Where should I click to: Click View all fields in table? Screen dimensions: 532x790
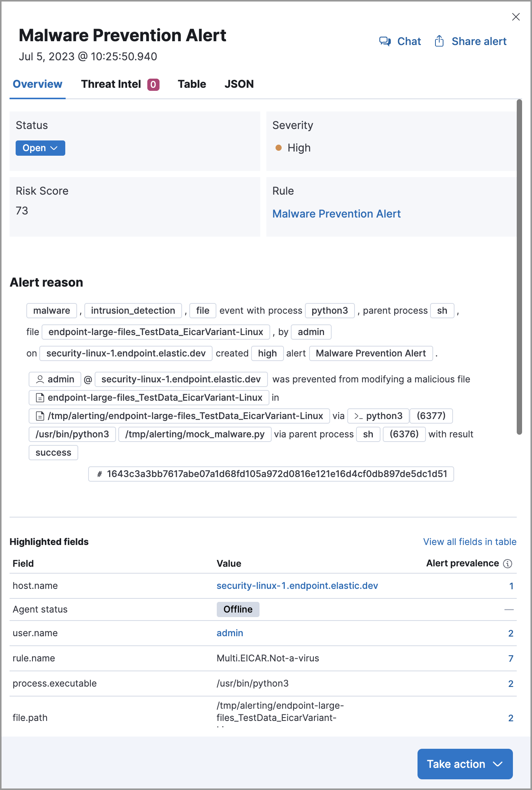[x=469, y=542]
